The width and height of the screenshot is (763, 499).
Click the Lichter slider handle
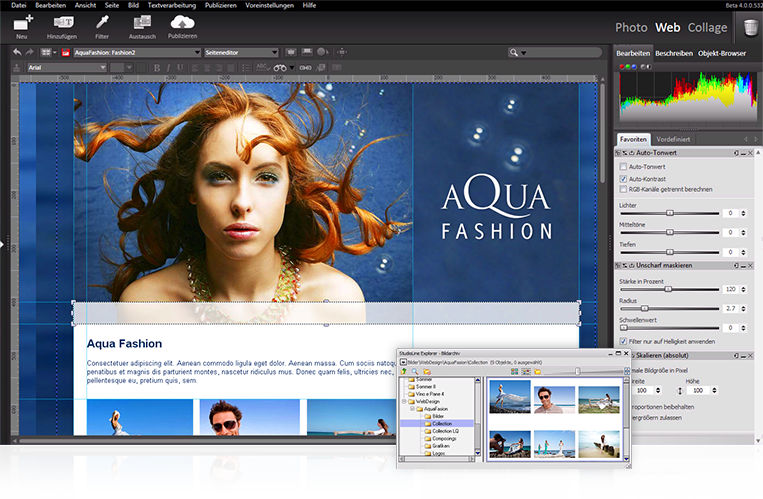pos(670,213)
